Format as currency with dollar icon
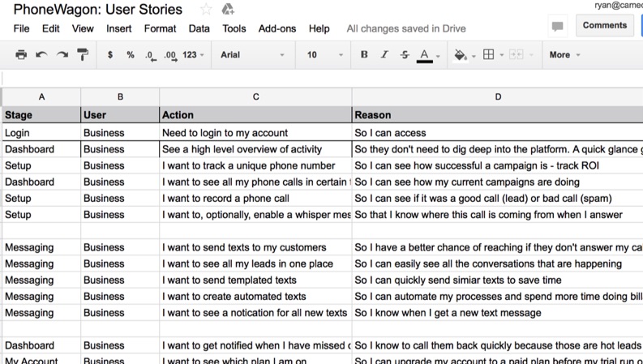 click(x=110, y=55)
